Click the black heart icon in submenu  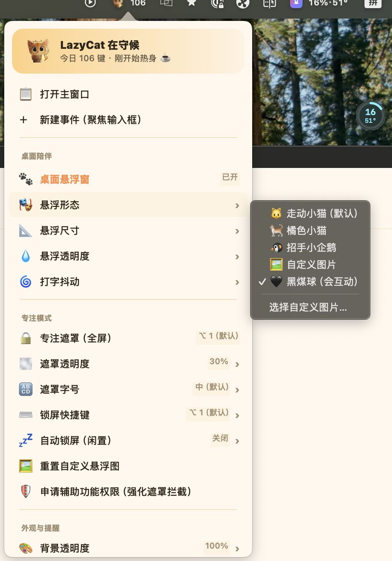(x=276, y=282)
